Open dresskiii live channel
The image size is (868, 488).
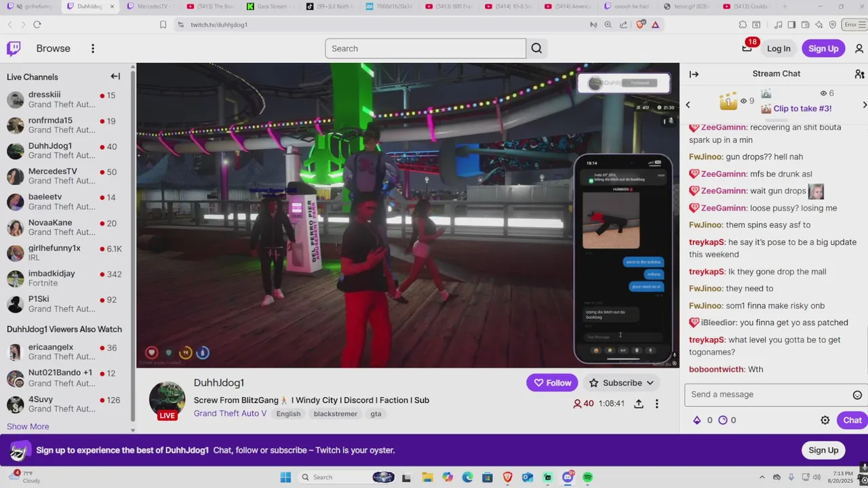click(67, 100)
